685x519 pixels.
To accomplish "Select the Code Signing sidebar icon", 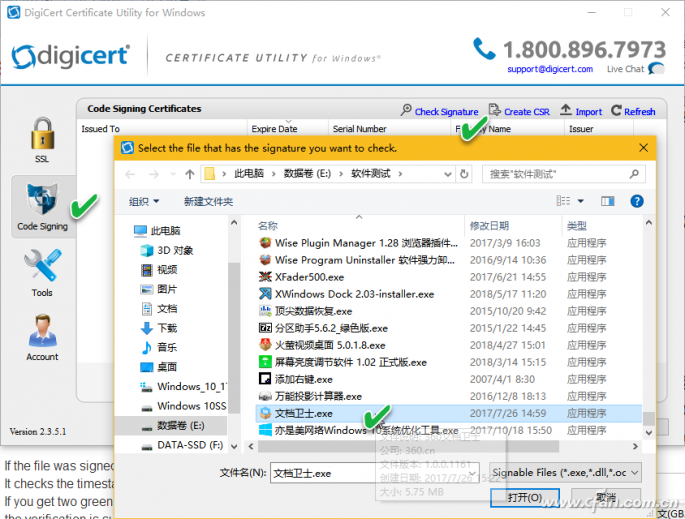I will tap(42, 206).
